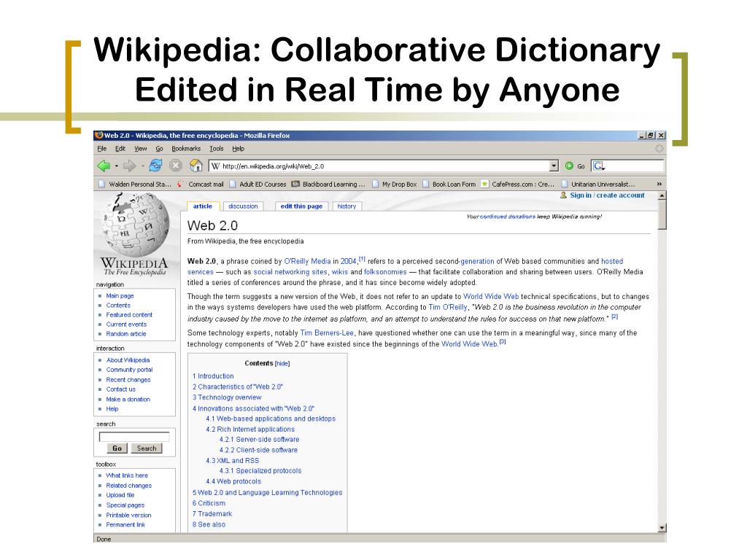Click the page scrollbar up arrow

click(x=662, y=195)
